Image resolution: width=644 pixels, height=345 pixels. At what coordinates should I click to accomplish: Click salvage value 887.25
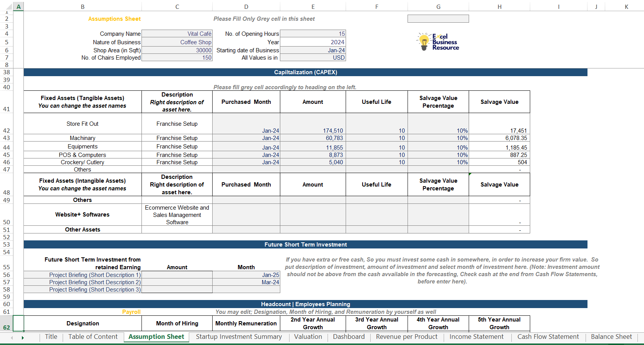[499, 155]
